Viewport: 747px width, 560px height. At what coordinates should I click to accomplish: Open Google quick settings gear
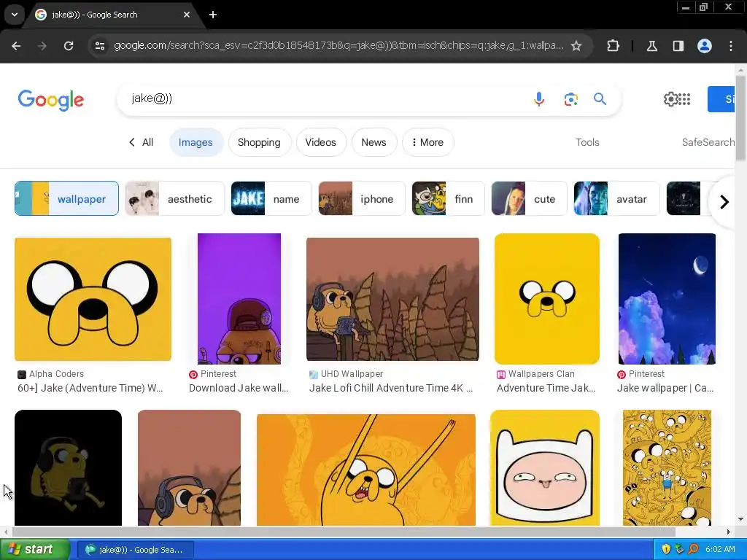(x=670, y=99)
